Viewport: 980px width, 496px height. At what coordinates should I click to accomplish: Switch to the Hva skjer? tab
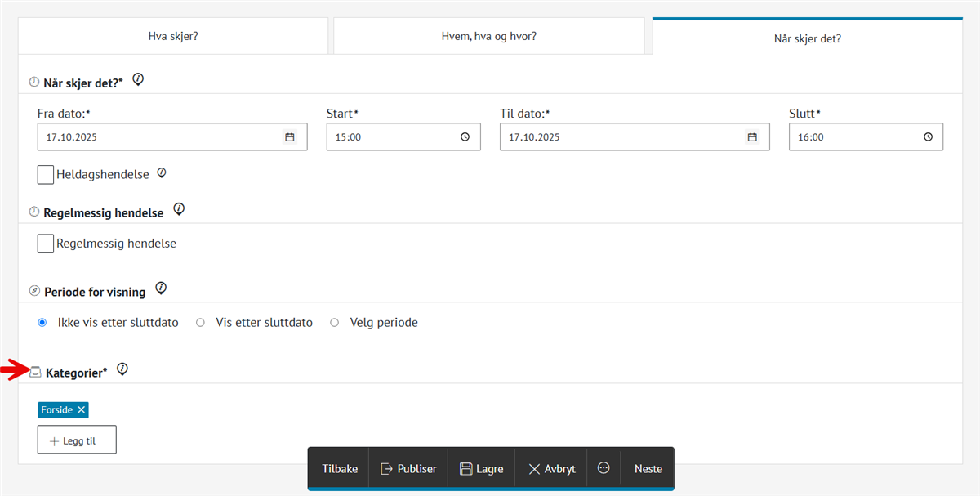click(x=172, y=37)
